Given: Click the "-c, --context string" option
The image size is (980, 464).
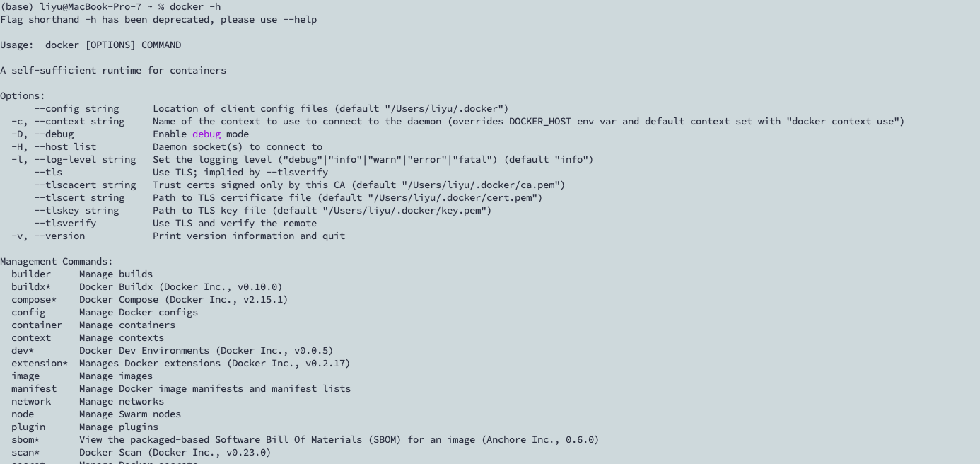Looking at the screenshot, I should [x=68, y=122].
